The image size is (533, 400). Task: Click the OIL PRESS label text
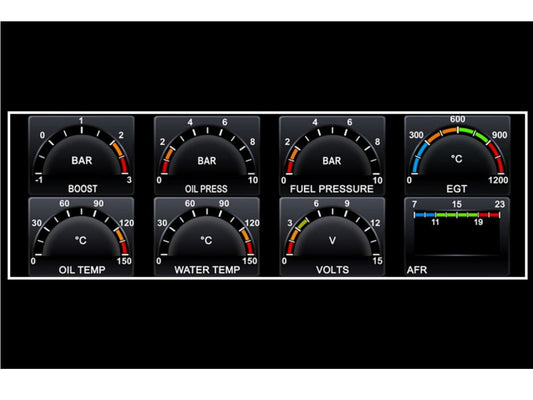[206, 189]
